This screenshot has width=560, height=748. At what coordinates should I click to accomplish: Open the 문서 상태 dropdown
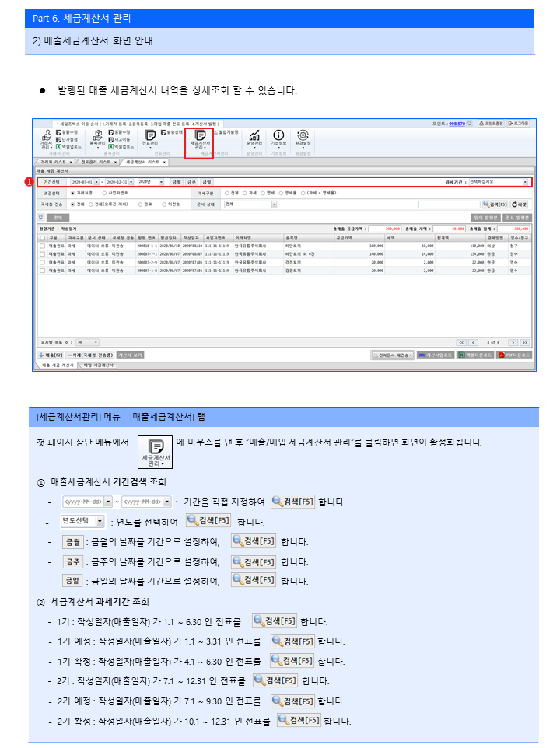coord(275,204)
